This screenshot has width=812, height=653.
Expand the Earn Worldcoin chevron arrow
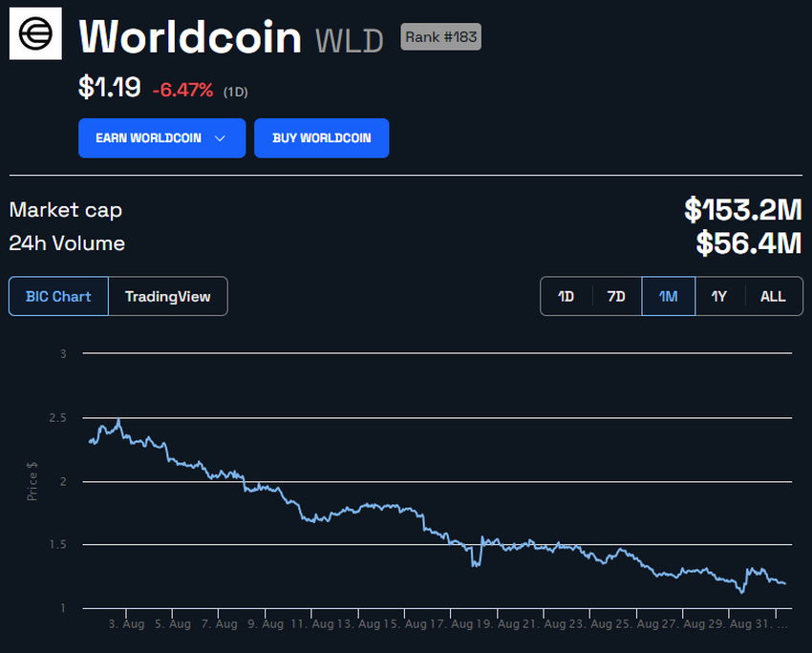click(223, 137)
